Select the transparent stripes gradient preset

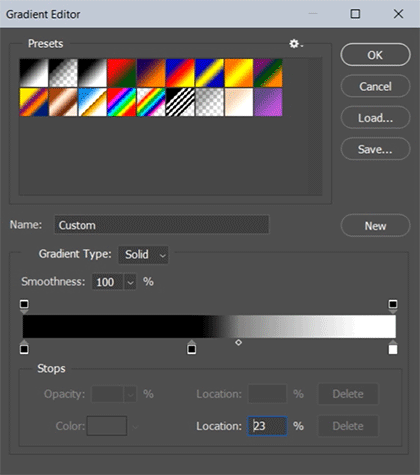(x=180, y=102)
